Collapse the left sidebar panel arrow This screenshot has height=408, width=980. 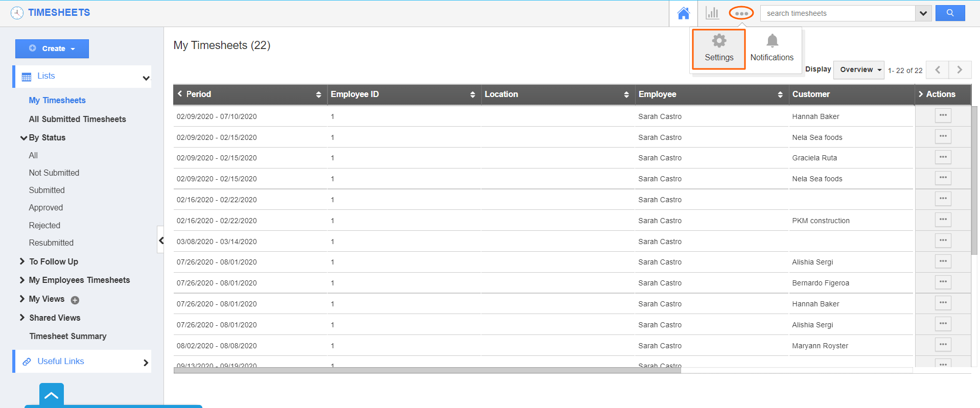click(161, 240)
